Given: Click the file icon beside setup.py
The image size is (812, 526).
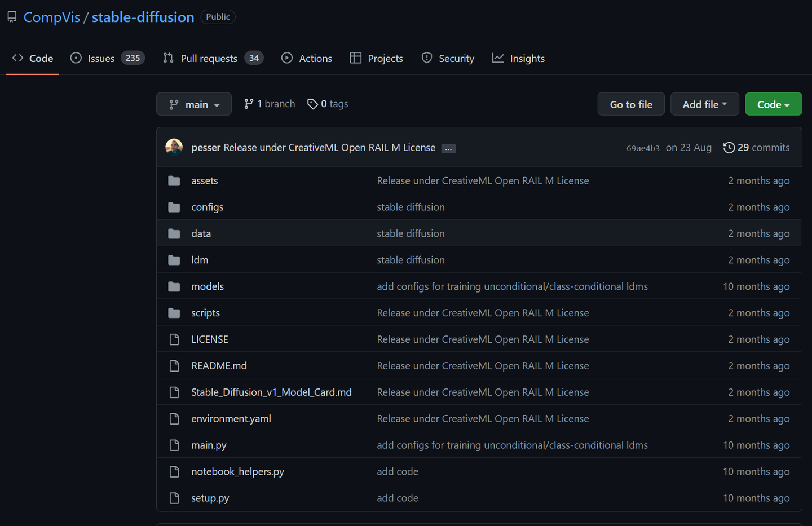Looking at the screenshot, I should pos(174,498).
